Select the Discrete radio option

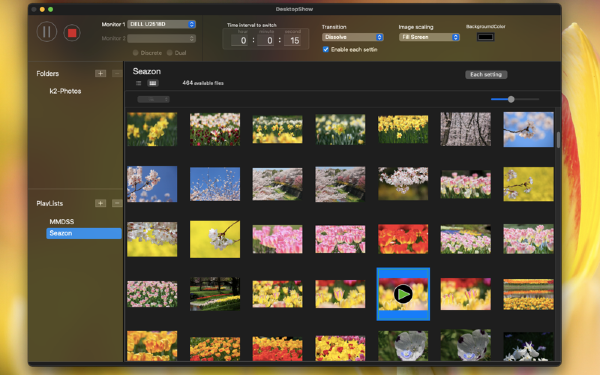tap(135, 53)
